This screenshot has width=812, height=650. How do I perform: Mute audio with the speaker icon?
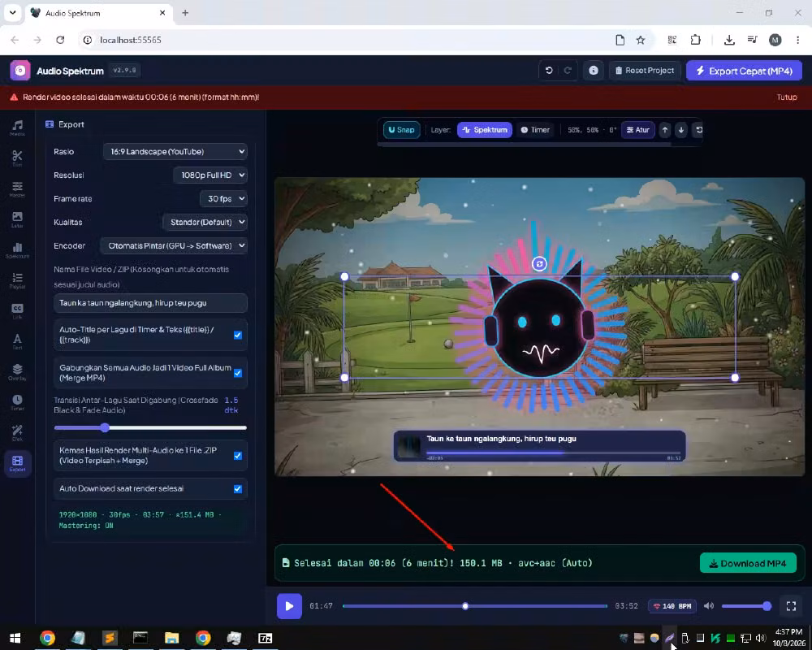click(x=709, y=606)
